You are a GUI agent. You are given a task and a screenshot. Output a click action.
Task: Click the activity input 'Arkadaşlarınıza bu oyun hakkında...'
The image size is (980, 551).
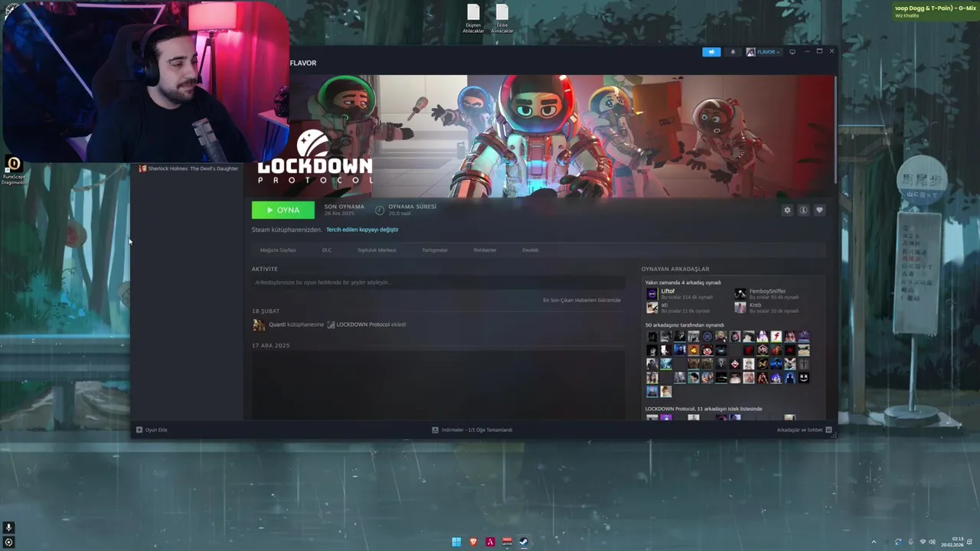tap(439, 282)
